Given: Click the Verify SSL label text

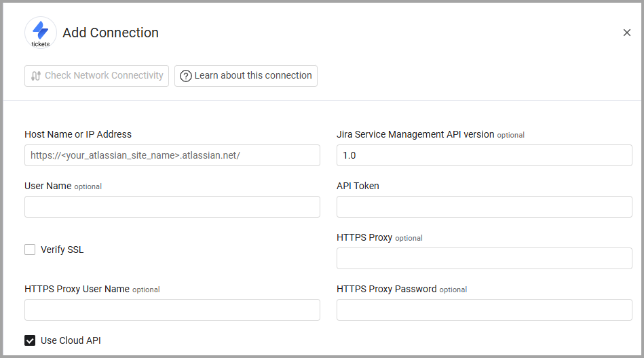Looking at the screenshot, I should (x=62, y=250).
